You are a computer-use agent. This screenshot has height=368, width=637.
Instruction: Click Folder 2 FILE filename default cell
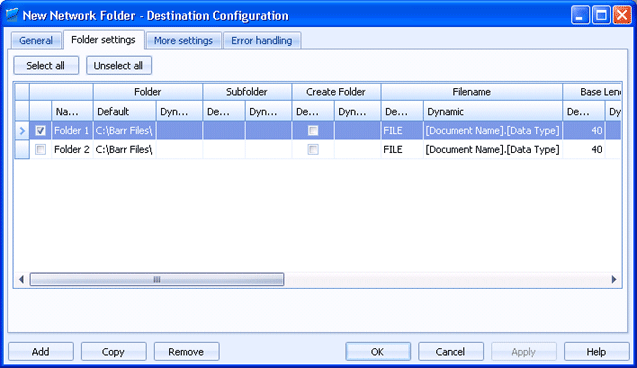click(402, 149)
